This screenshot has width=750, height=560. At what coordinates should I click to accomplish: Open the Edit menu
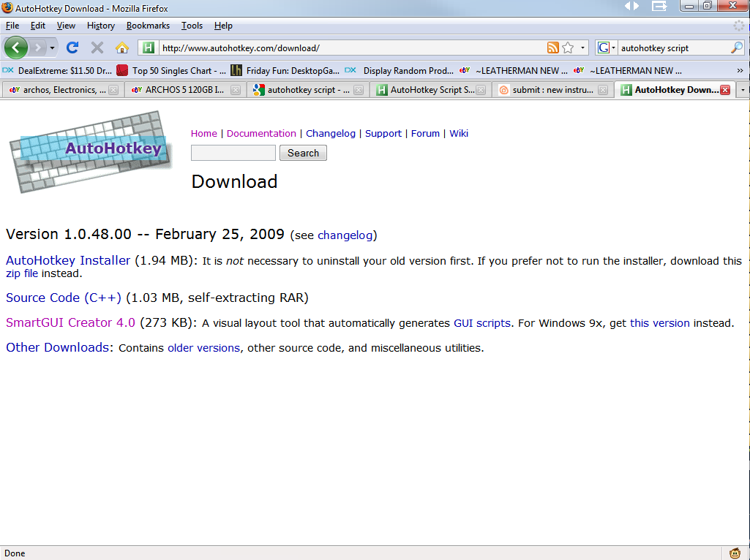tap(38, 26)
